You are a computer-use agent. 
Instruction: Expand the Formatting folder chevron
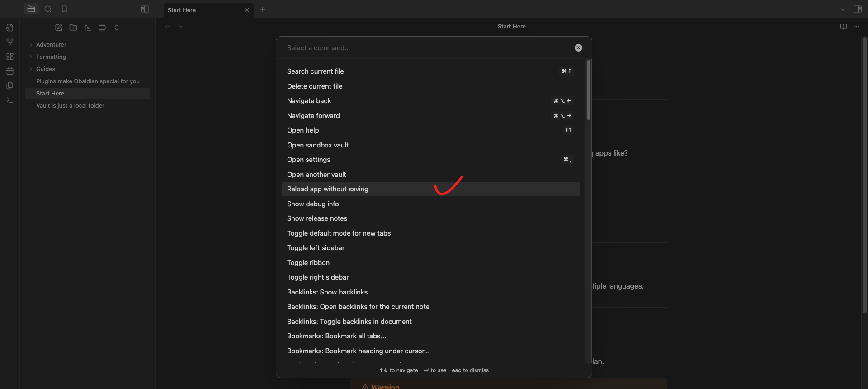31,57
